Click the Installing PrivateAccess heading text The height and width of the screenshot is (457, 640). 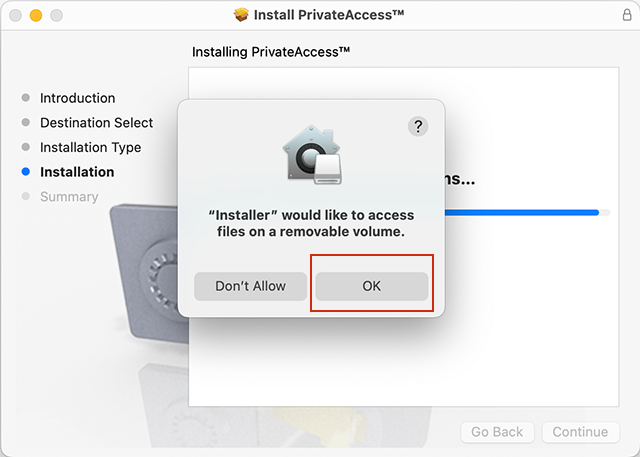(271, 52)
